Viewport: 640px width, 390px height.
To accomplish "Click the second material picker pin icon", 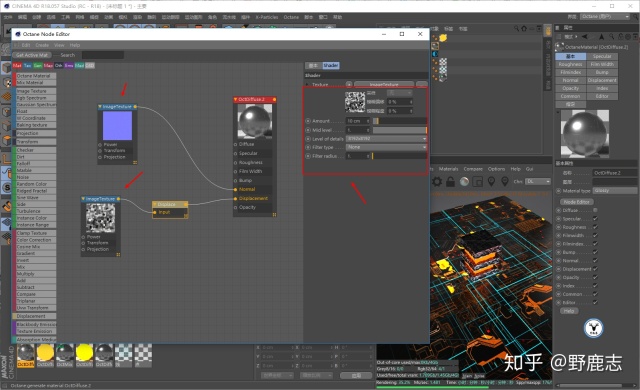I will click(x=505, y=182).
